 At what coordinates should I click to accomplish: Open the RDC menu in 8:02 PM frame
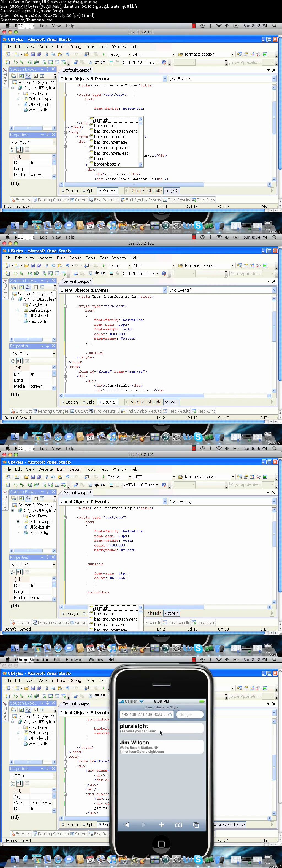pyautogui.click(x=19, y=26)
